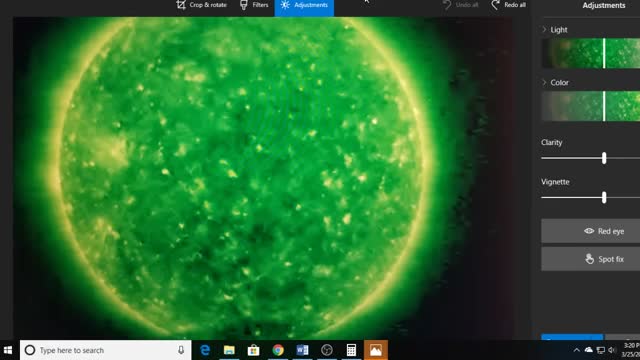Click the OneDrive cloud tray icon
The width and height of the screenshot is (640, 360).
point(589,350)
